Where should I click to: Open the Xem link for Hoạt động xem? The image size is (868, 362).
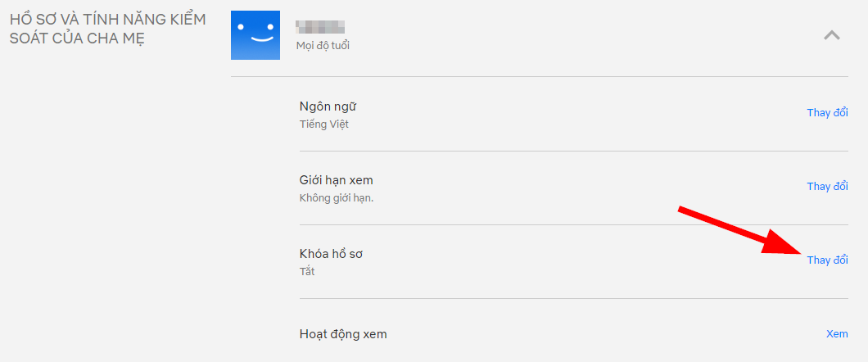(837, 334)
